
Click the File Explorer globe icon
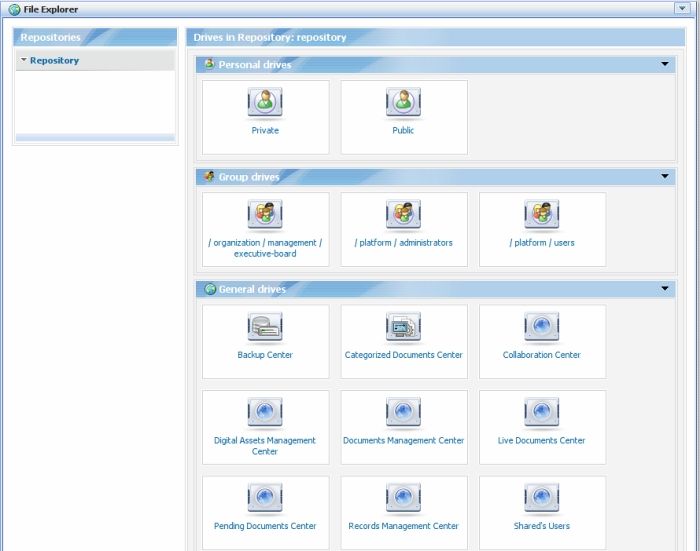coord(14,9)
